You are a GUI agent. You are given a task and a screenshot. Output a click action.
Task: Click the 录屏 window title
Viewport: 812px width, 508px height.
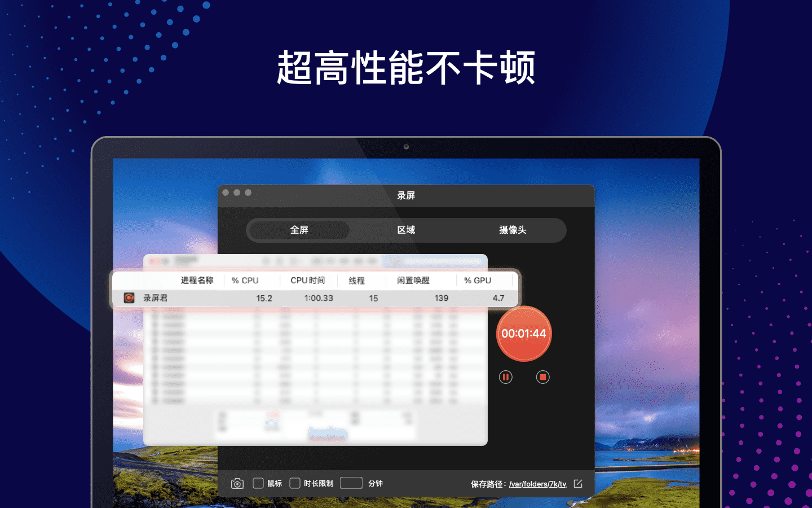pos(406,195)
